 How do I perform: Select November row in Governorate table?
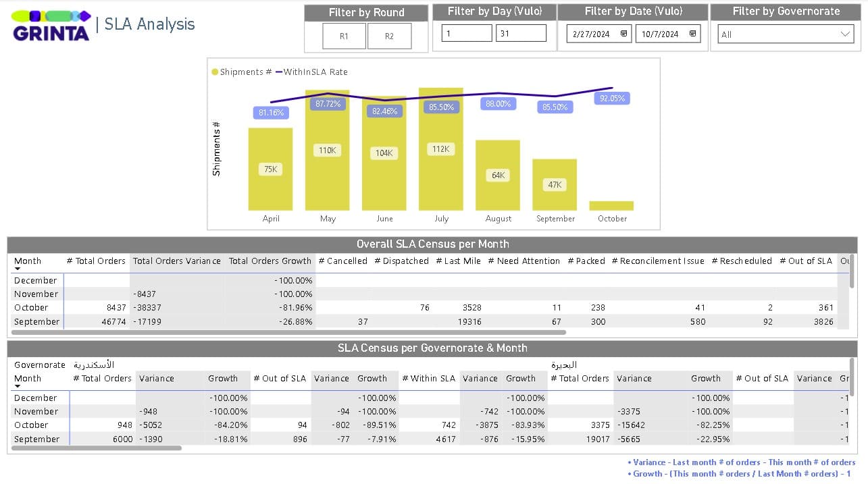click(431, 411)
